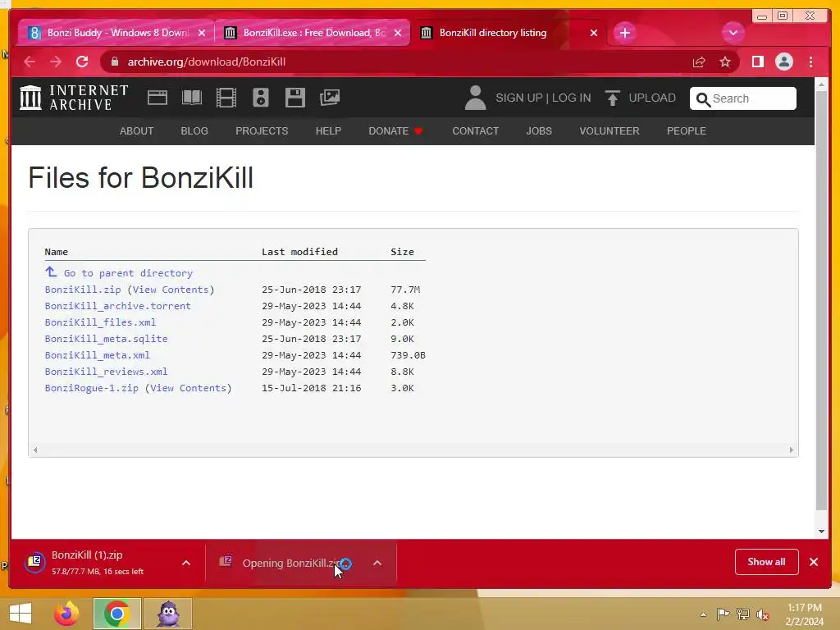Click the user avatar icon near Sign Up

coord(475,98)
